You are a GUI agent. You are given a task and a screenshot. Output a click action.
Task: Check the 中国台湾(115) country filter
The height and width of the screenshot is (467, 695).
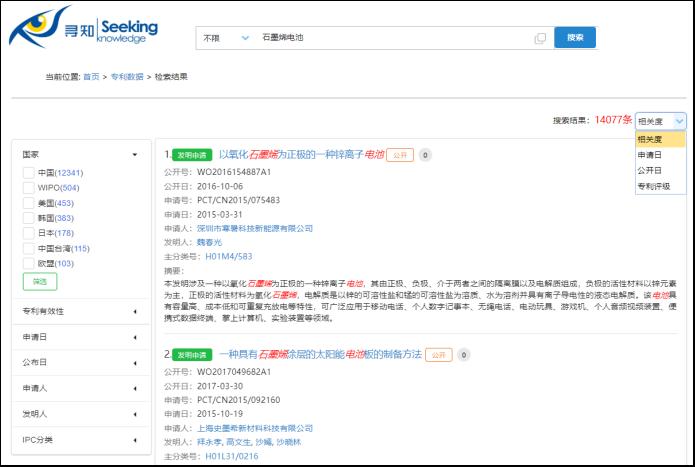[x=28, y=248]
